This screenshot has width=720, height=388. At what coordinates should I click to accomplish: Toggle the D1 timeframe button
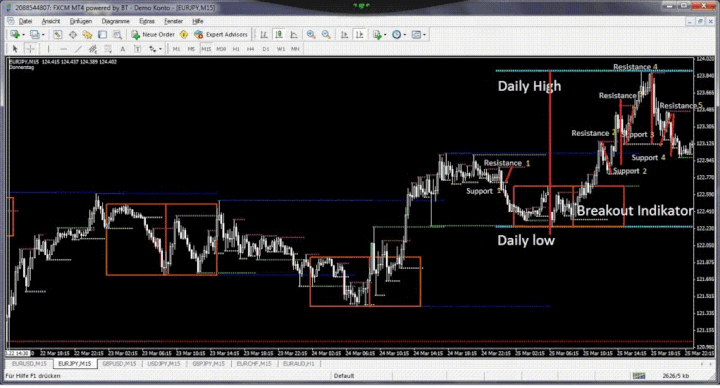click(x=265, y=49)
